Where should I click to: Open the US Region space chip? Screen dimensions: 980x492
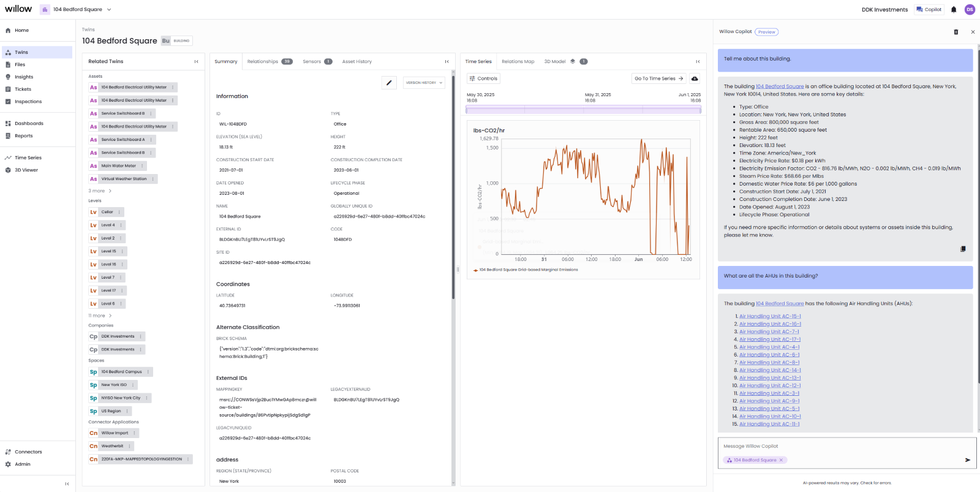pyautogui.click(x=111, y=411)
